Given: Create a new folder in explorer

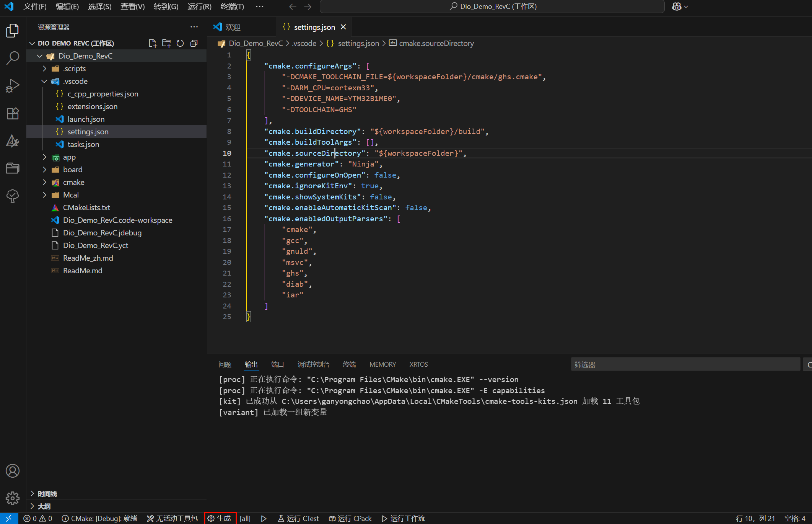Looking at the screenshot, I should click(x=166, y=43).
